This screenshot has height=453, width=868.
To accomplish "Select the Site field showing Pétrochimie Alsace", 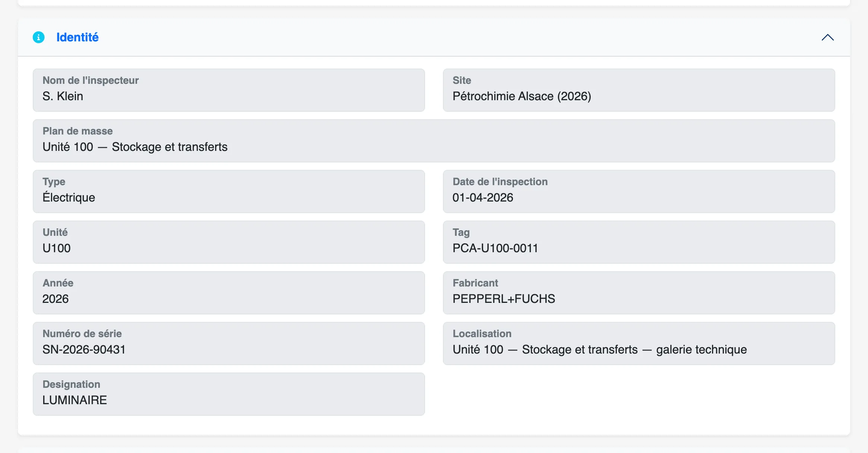I will (639, 90).
